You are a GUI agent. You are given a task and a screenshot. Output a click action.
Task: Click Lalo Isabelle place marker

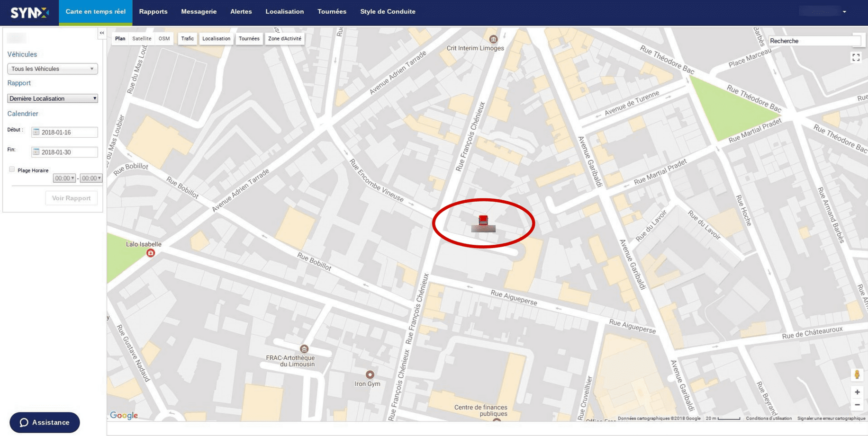[x=151, y=253]
